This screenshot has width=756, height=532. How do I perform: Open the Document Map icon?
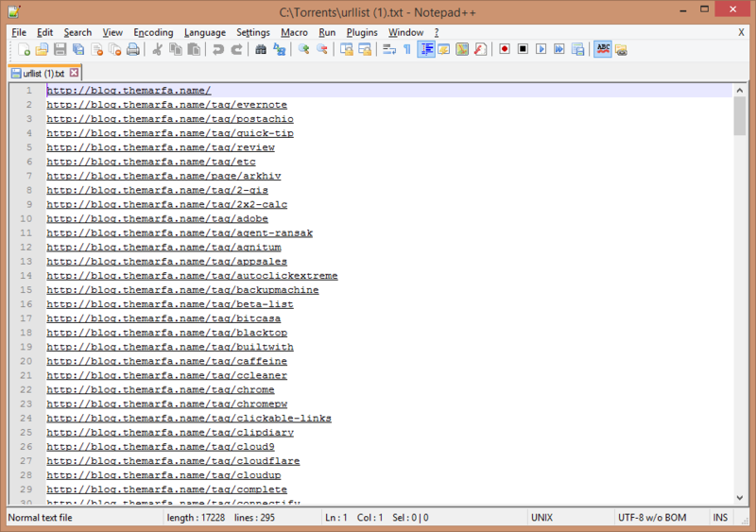pos(462,49)
